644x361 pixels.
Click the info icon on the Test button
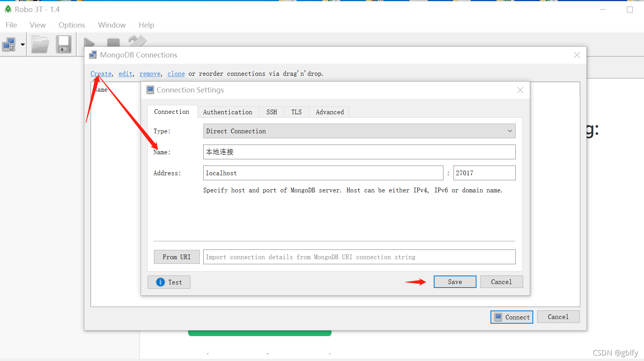coord(161,282)
